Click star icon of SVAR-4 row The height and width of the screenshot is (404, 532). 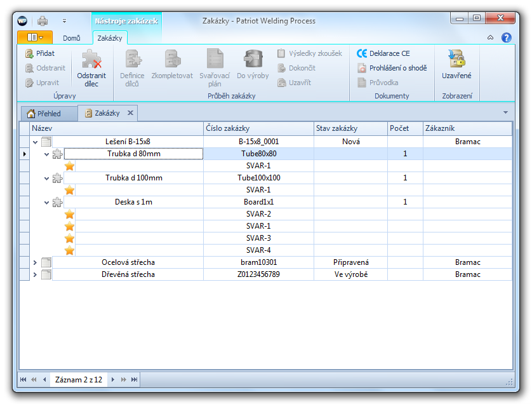tap(70, 250)
